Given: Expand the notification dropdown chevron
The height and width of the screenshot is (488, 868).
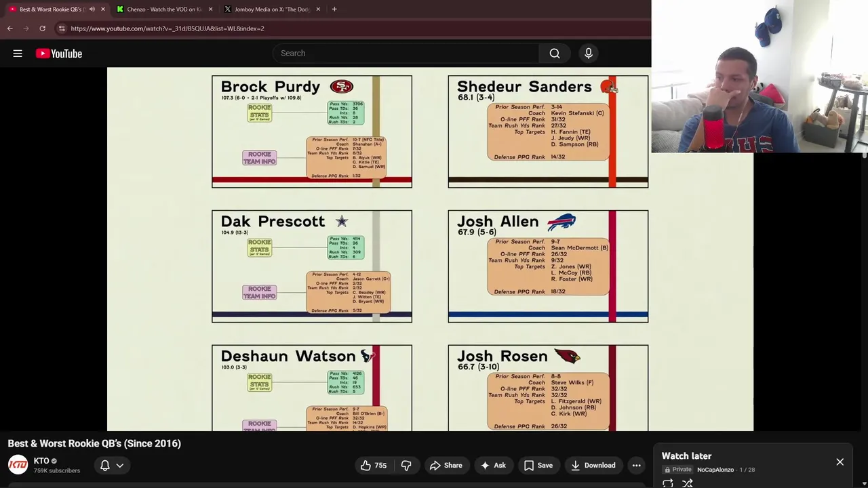Looking at the screenshot, I should click(x=120, y=466).
